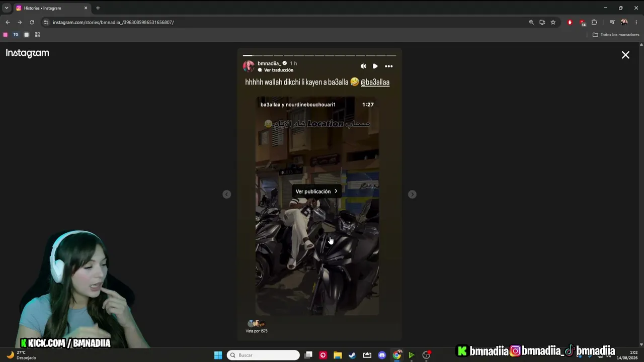The image size is (644, 362).
Task: Open Discord from the taskbar
Action: pos(382,355)
